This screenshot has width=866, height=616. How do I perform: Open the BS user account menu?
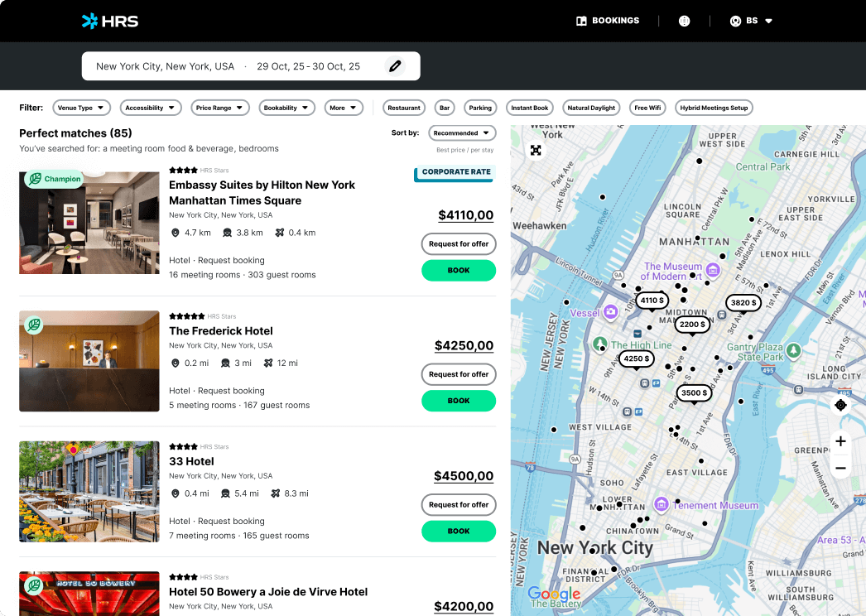(751, 21)
